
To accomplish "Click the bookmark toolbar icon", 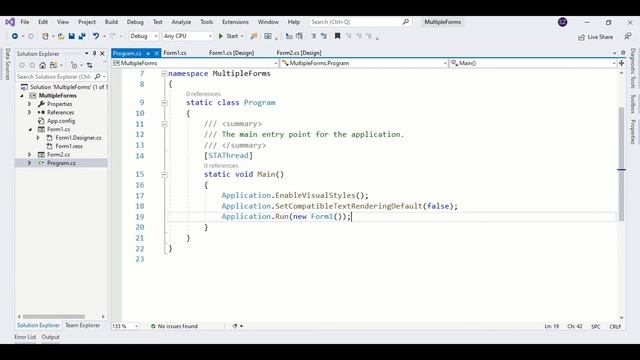I will pos(338,36).
